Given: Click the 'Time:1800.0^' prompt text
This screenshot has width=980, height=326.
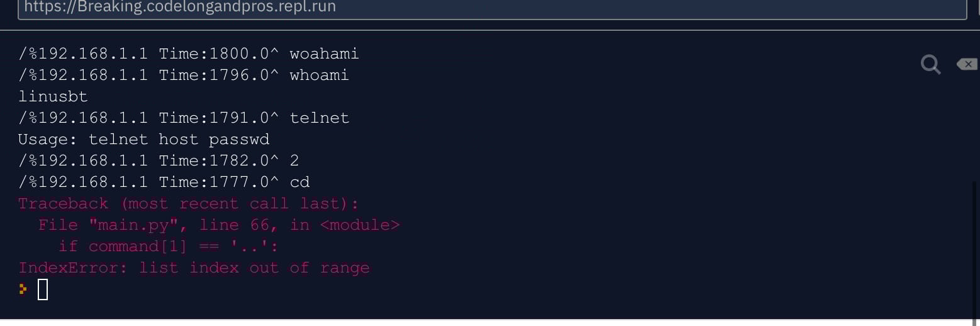Looking at the screenshot, I should point(219,54).
